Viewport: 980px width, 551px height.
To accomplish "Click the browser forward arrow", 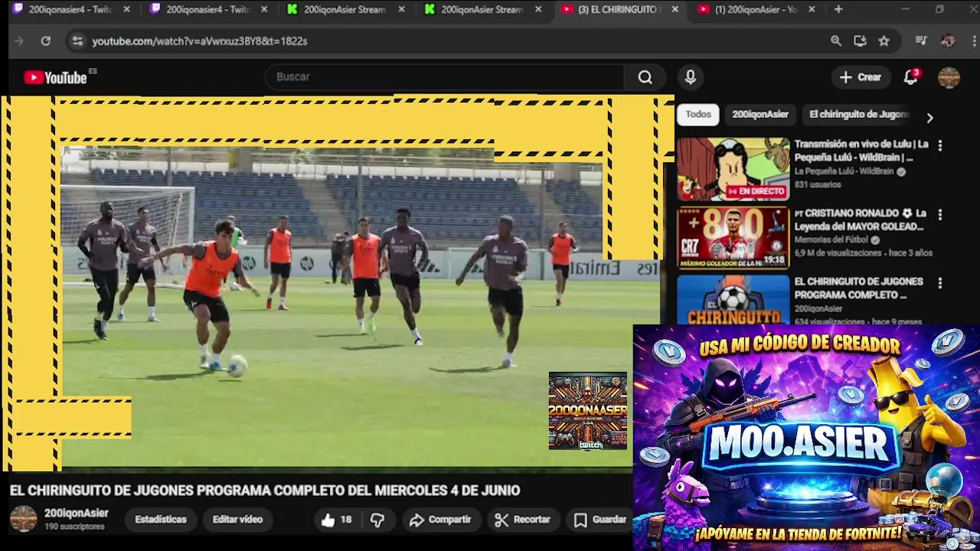I will pos(19,41).
